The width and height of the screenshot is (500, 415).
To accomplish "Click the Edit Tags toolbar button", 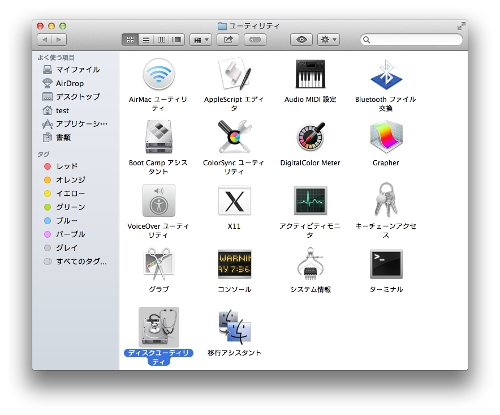I will point(255,40).
